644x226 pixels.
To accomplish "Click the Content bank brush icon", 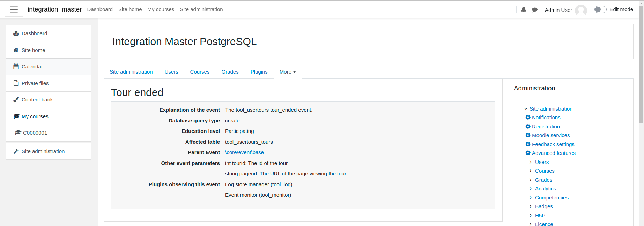I will click(x=16, y=100).
